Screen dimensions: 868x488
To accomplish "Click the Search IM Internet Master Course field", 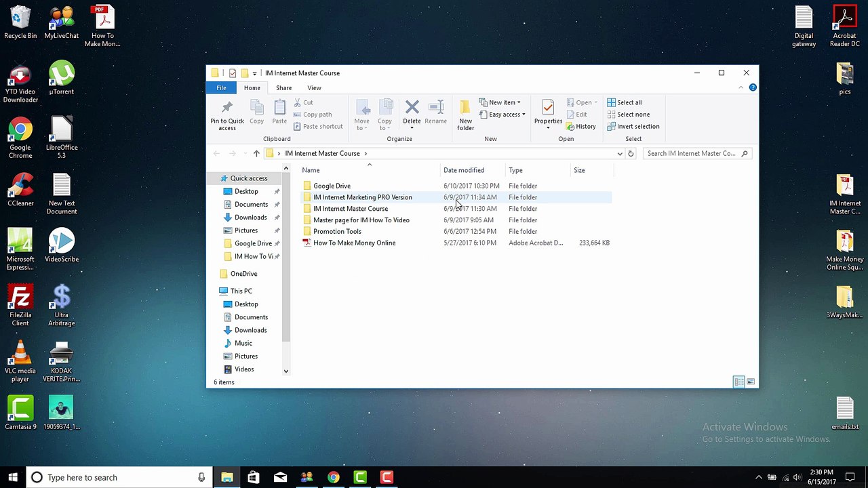I will pyautogui.click(x=697, y=153).
